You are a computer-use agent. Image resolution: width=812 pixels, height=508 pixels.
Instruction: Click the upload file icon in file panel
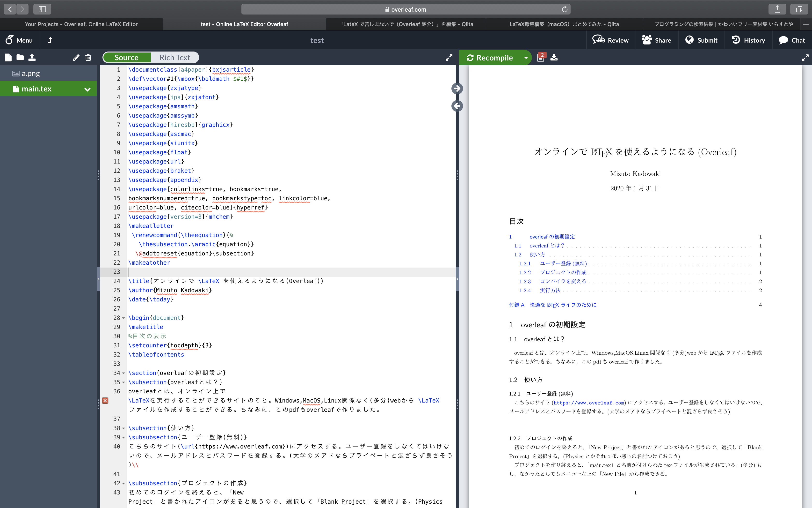[x=32, y=58]
